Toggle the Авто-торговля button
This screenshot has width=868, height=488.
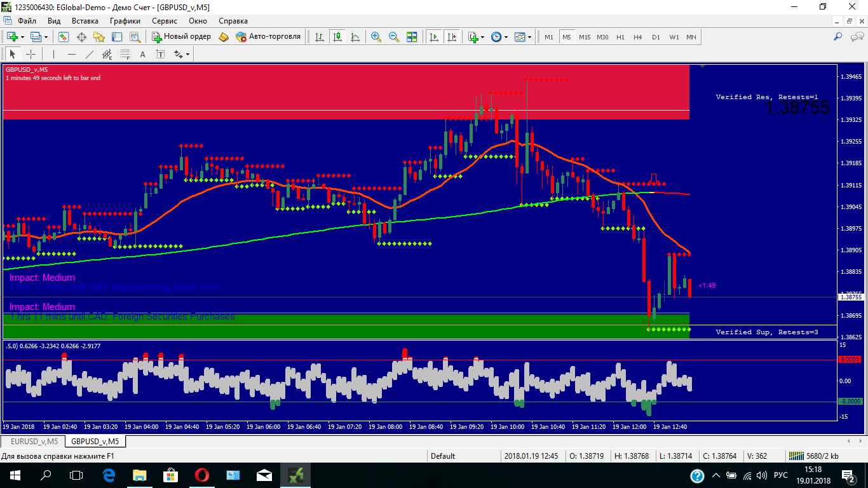[x=268, y=37]
